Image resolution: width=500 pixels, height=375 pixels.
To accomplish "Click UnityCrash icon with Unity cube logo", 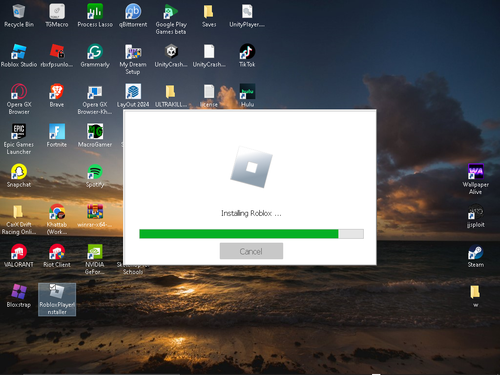I will point(171,56).
